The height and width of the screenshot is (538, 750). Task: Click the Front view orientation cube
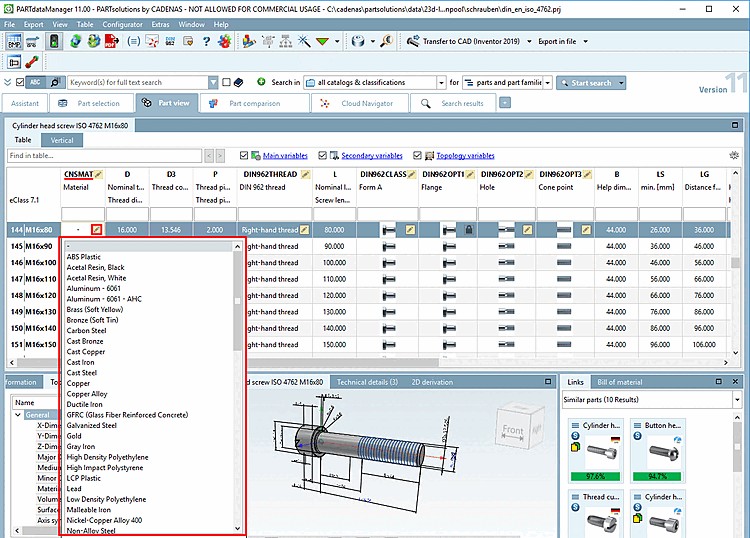click(x=513, y=431)
